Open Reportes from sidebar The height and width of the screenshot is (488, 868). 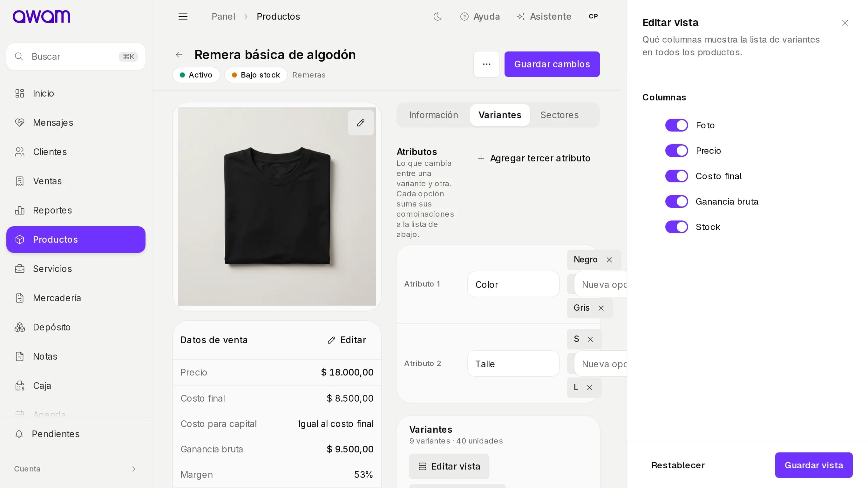tap(76, 210)
